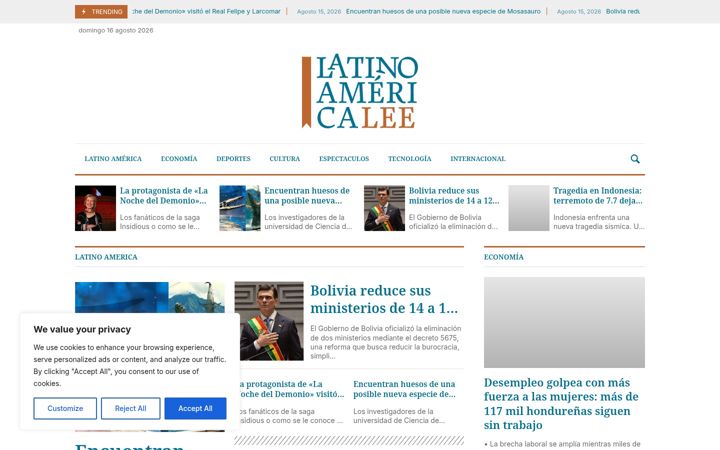Click top strip thumbnail of woman in red

pyautogui.click(x=96, y=208)
